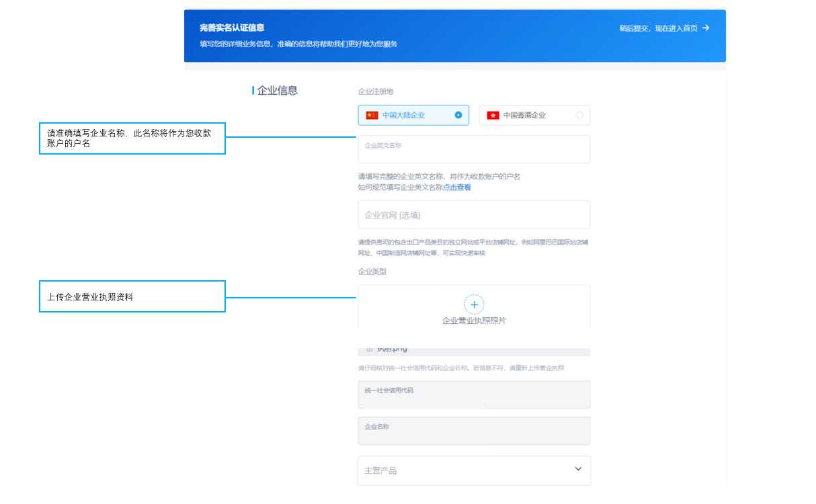Click the Hong Kong flag icon

[491, 115]
